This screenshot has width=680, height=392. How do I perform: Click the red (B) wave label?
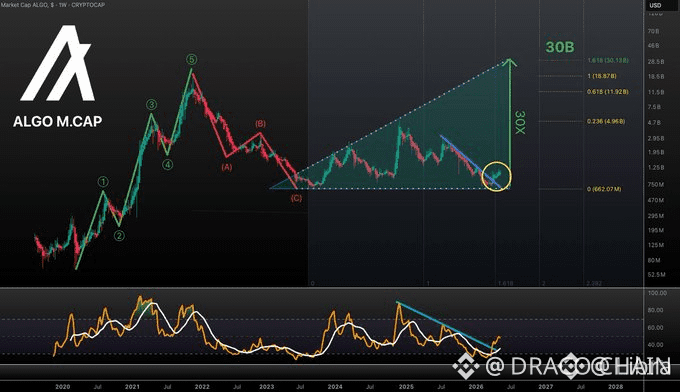[260, 124]
